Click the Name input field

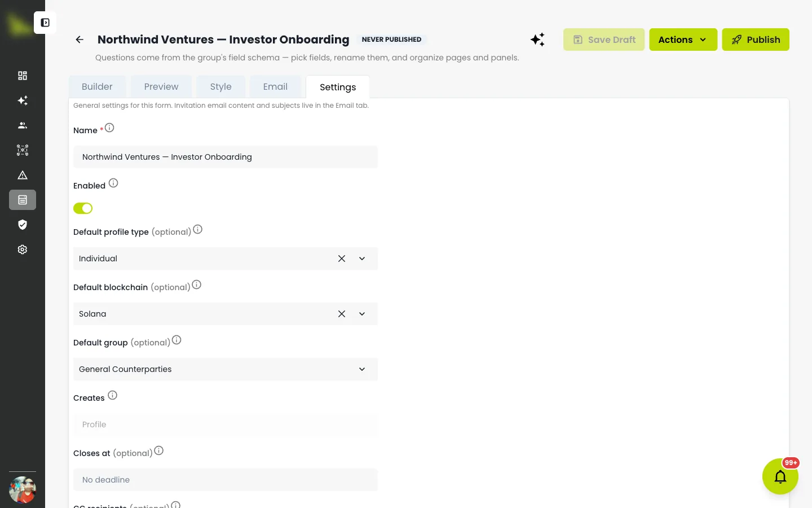pos(226,157)
